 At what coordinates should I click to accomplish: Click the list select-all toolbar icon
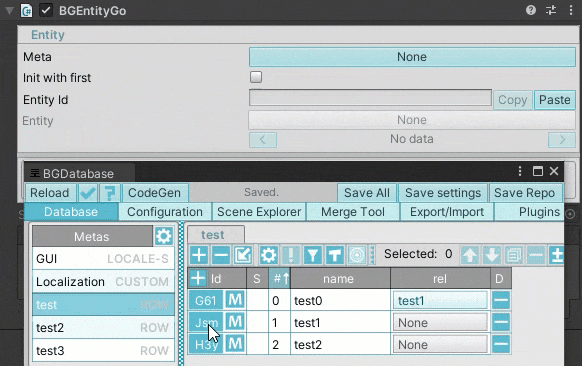point(514,255)
